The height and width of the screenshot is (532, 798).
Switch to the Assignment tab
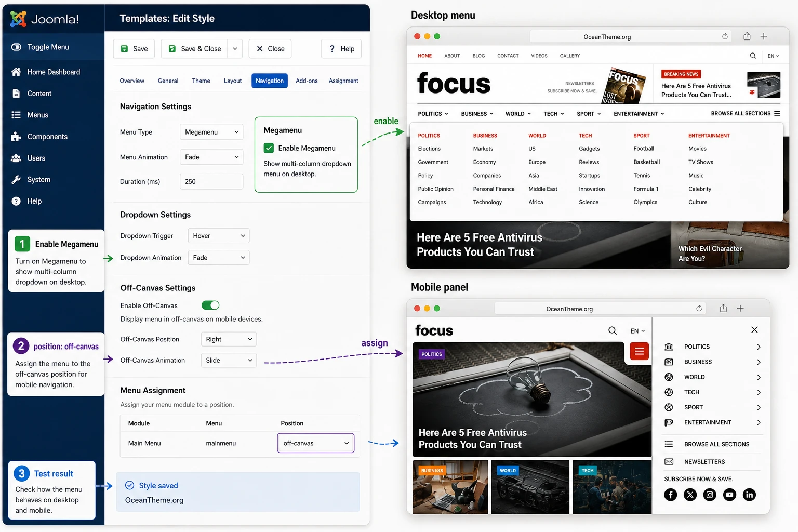pos(343,81)
